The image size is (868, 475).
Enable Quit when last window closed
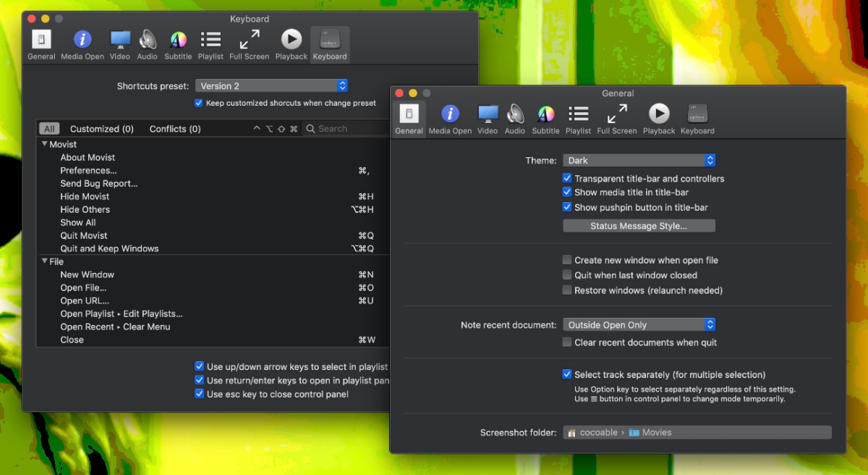point(567,275)
